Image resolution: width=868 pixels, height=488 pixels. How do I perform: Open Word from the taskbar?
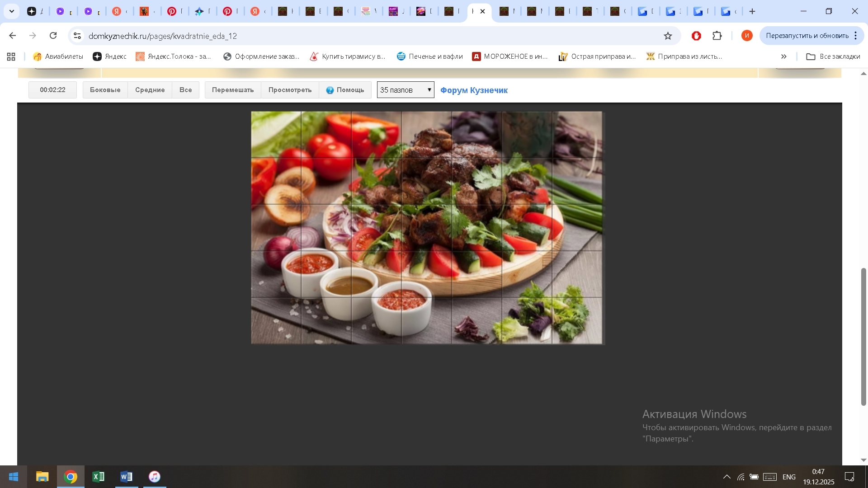(126, 477)
